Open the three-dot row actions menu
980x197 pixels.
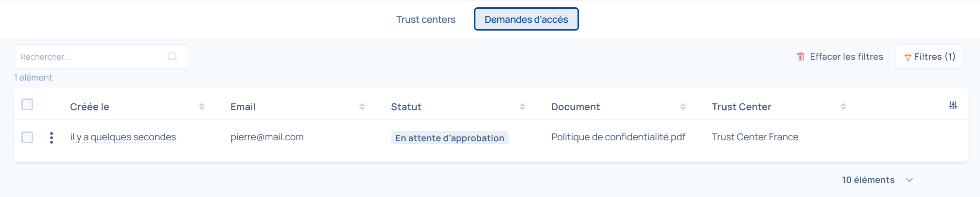(x=52, y=138)
